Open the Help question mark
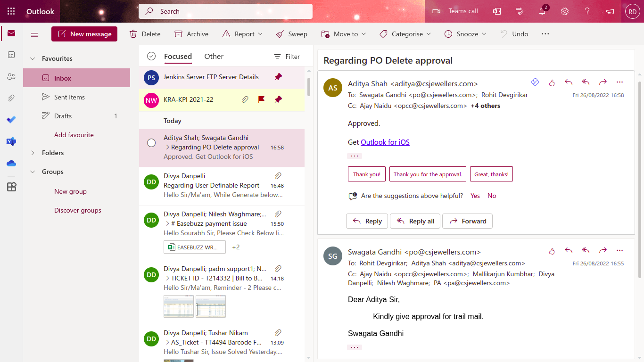This screenshot has width=644, height=362. point(587,11)
